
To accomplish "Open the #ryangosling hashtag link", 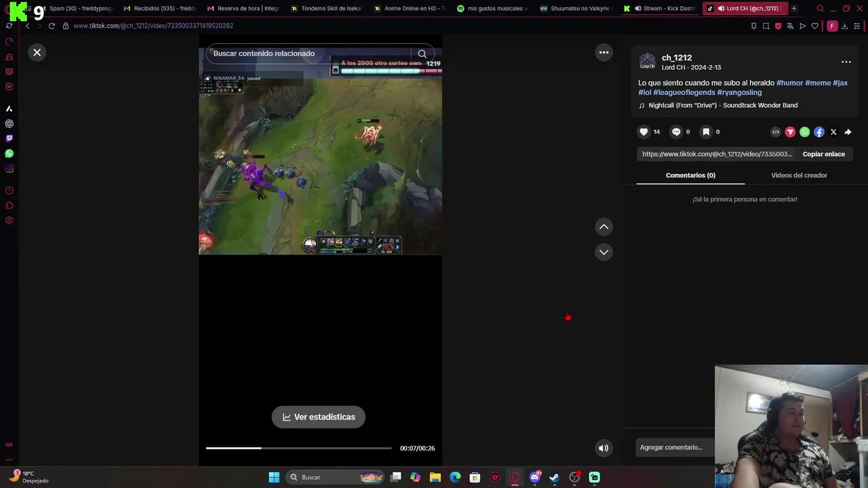I will coord(739,92).
